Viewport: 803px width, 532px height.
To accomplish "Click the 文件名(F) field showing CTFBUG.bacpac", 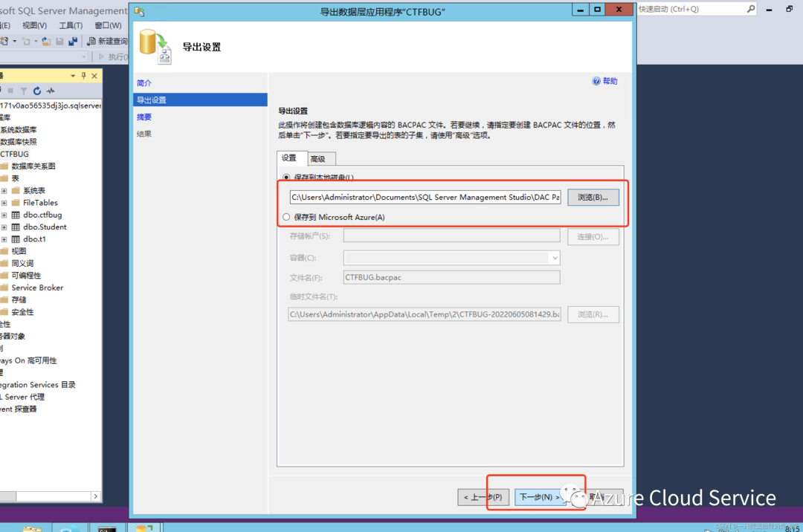I will [x=452, y=277].
